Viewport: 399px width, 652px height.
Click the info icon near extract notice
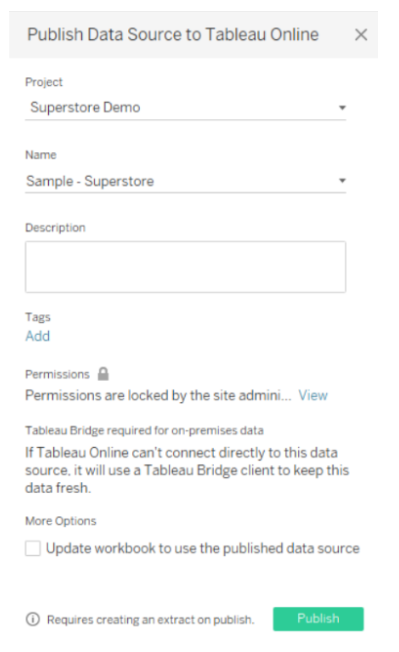33,619
